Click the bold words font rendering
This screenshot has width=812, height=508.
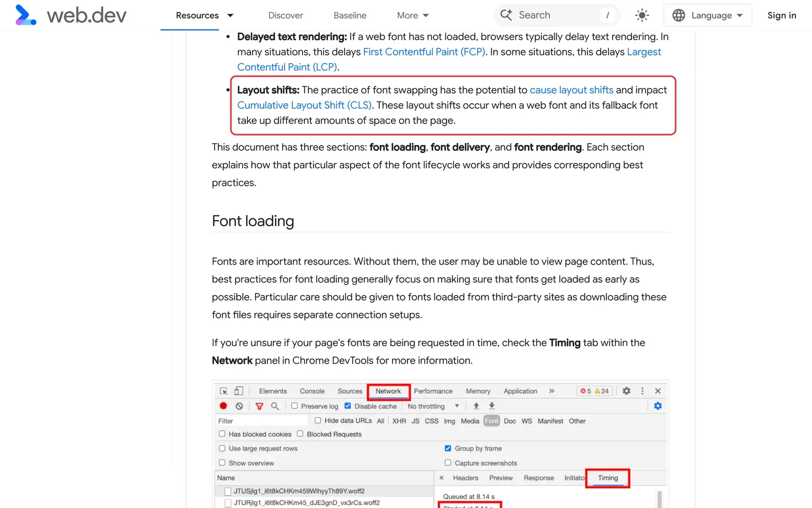point(548,147)
